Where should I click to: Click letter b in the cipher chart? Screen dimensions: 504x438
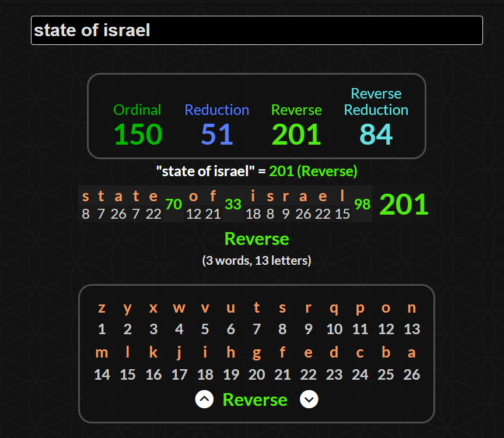[x=386, y=352]
